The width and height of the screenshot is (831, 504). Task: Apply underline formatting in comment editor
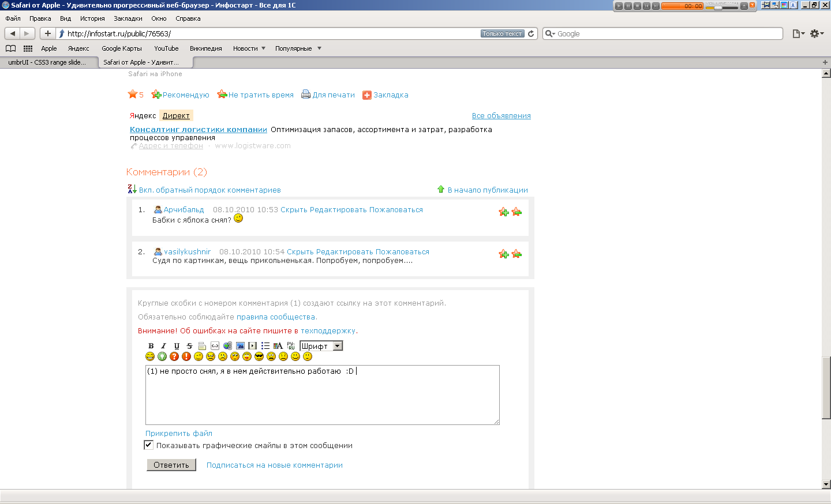(x=177, y=346)
